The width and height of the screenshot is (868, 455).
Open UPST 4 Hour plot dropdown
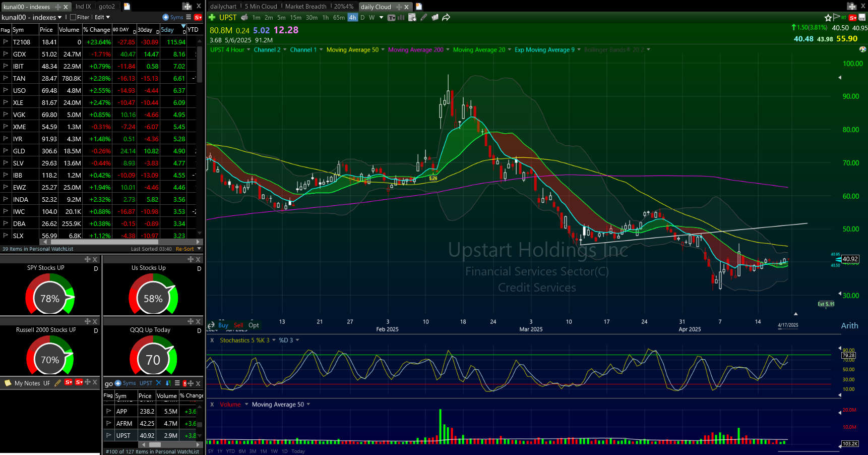[249, 49]
